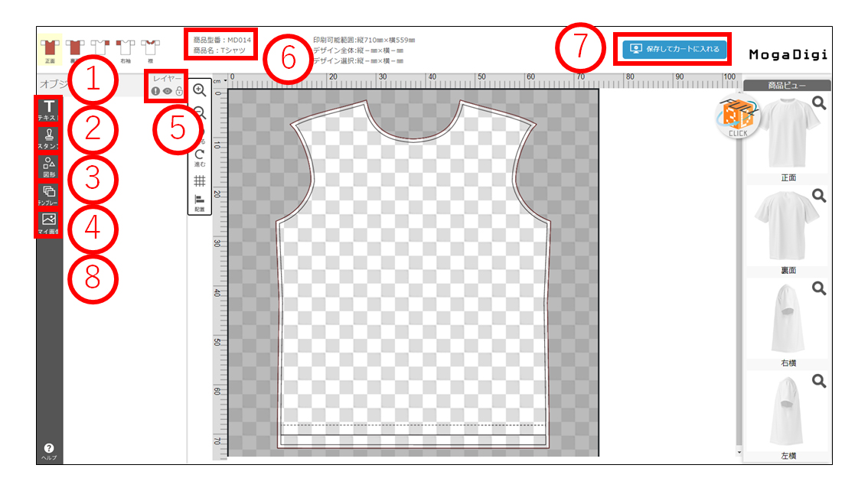
Task: Open the マイ画像 (My Images) panel
Action: point(48,223)
